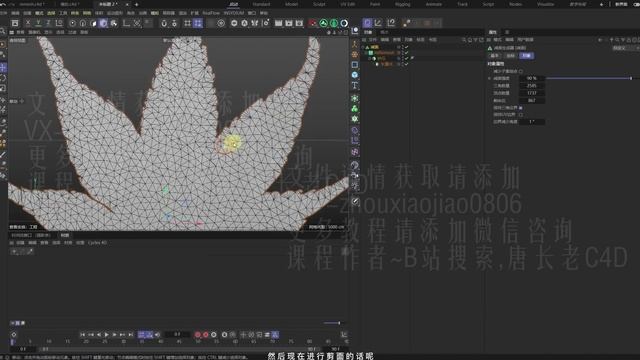
Task: Toggle the third object's enable checkmark
Action: click(407, 58)
